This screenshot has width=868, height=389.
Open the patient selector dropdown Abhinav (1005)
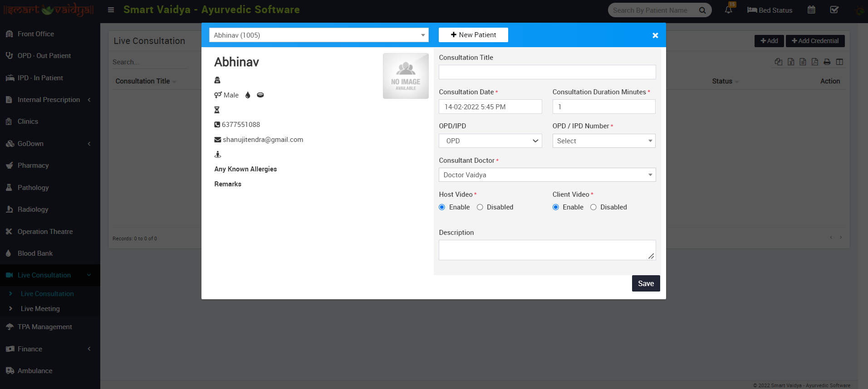coord(319,35)
